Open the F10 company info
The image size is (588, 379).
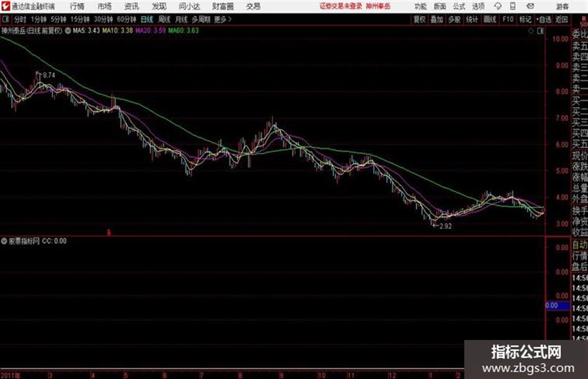508,19
